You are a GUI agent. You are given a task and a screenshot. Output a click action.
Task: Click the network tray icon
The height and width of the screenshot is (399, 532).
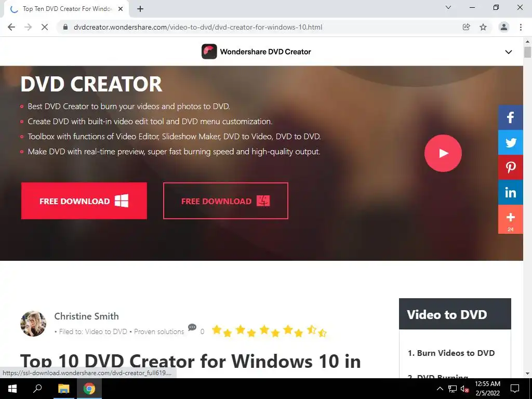click(x=452, y=389)
